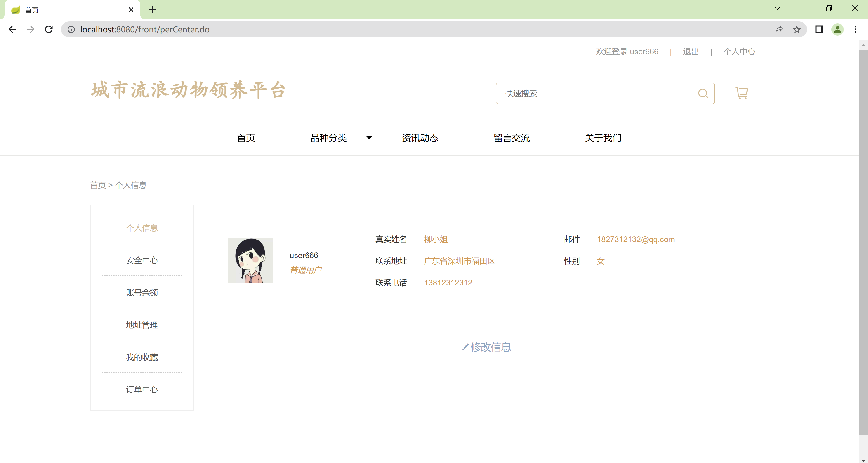Click the pencil icon beside 修改信息
Image resolution: width=868 pixels, height=463 pixels.
(465, 347)
